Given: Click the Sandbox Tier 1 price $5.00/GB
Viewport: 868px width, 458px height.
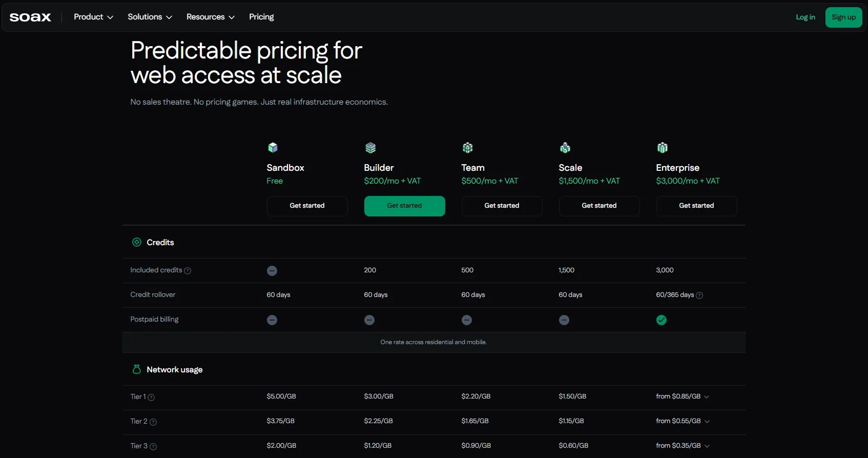Looking at the screenshot, I should pos(281,396).
